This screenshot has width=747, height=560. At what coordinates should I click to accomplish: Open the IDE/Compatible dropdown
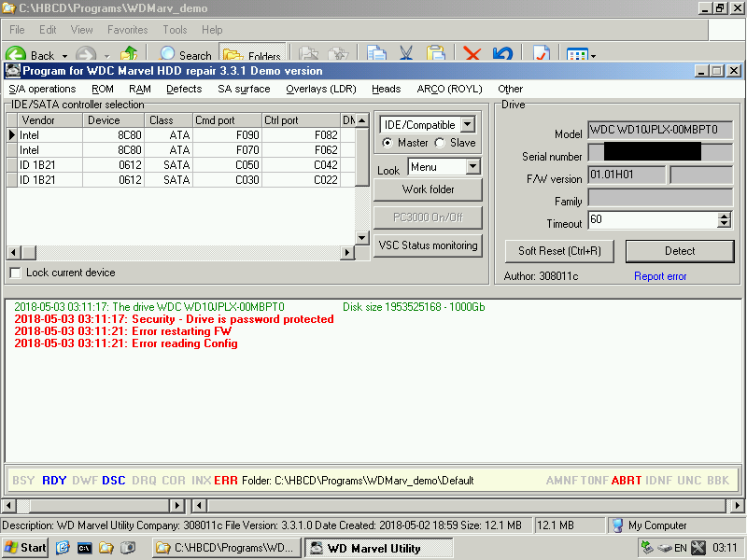tap(468, 125)
